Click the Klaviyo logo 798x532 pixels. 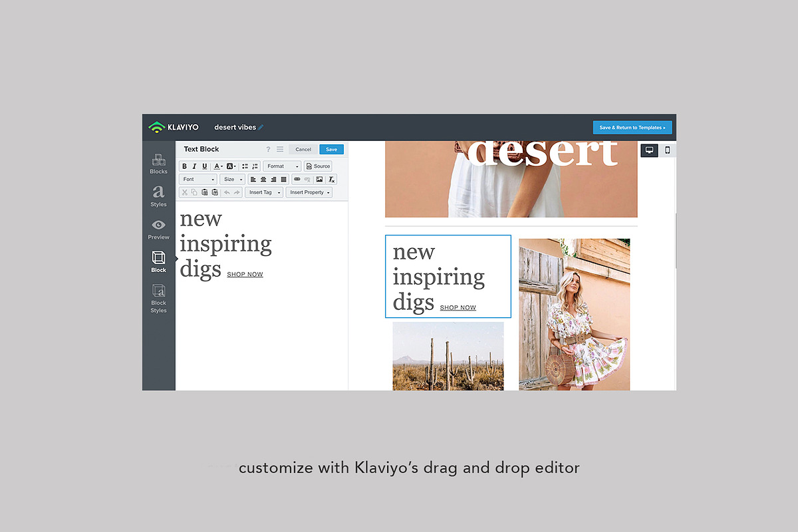tap(174, 127)
